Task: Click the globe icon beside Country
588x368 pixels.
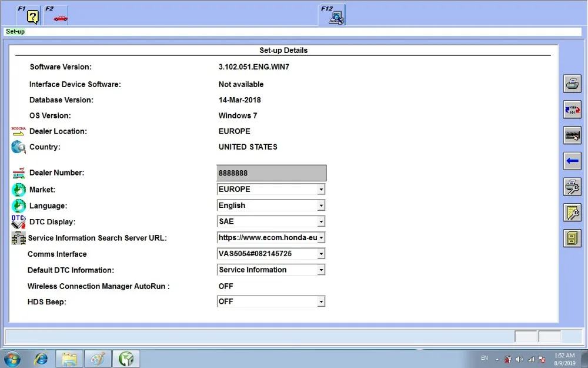Action: (18, 147)
